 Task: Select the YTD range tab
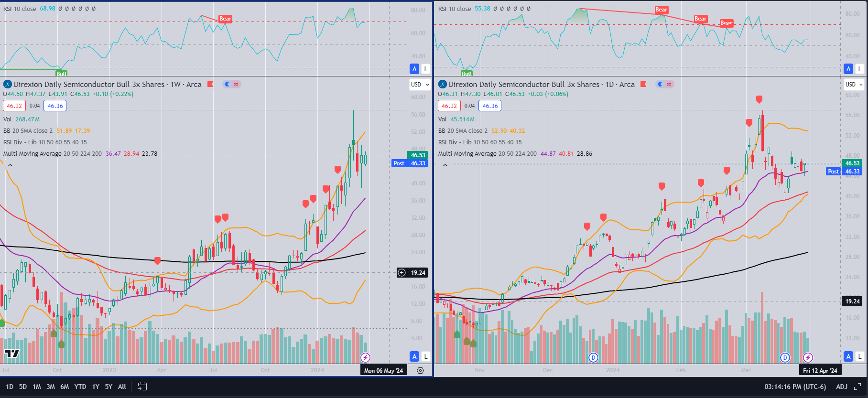[80, 387]
